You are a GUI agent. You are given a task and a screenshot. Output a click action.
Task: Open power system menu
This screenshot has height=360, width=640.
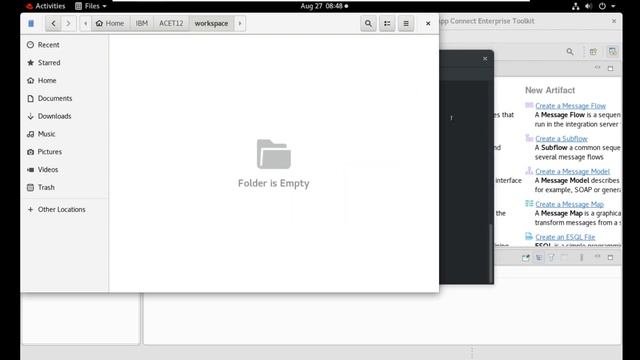pyautogui.click(x=607, y=6)
